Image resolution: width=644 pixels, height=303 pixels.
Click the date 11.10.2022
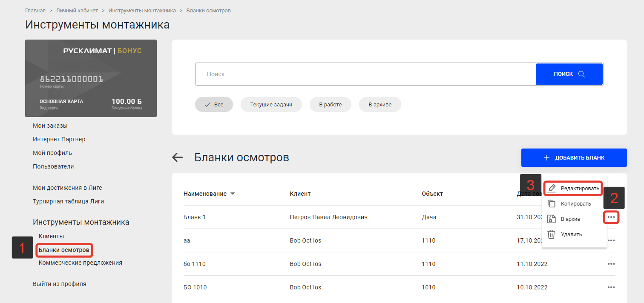click(532, 264)
